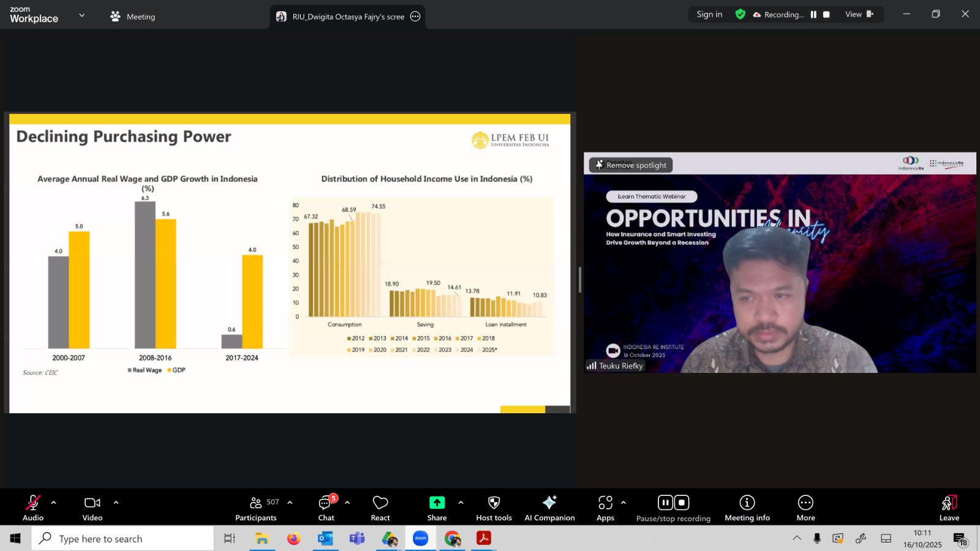The height and width of the screenshot is (551, 980).
Task: Click the Remove spotlight button
Action: pos(631,165)
